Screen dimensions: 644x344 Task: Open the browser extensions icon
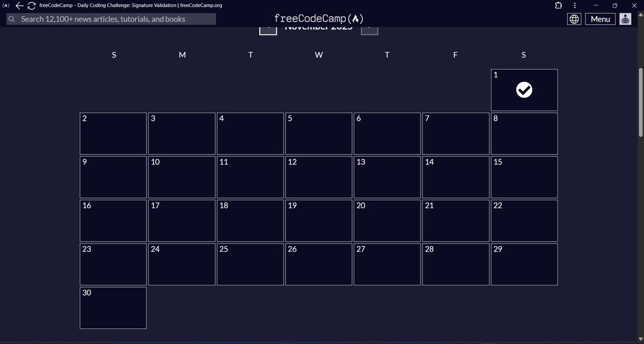click(558, 5)
